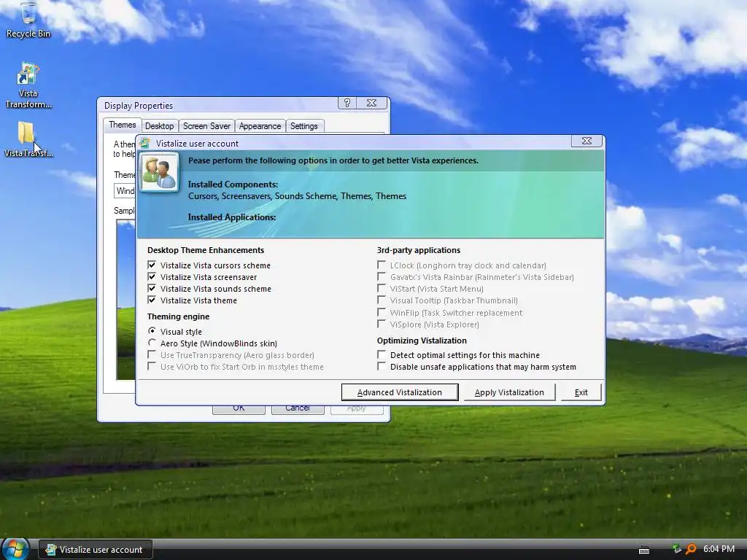This screenshot has height=560, width=747.
Task: Toggle WinFlip (Task Switcher replacement) checkbox
Action: (x=381, y=312)
